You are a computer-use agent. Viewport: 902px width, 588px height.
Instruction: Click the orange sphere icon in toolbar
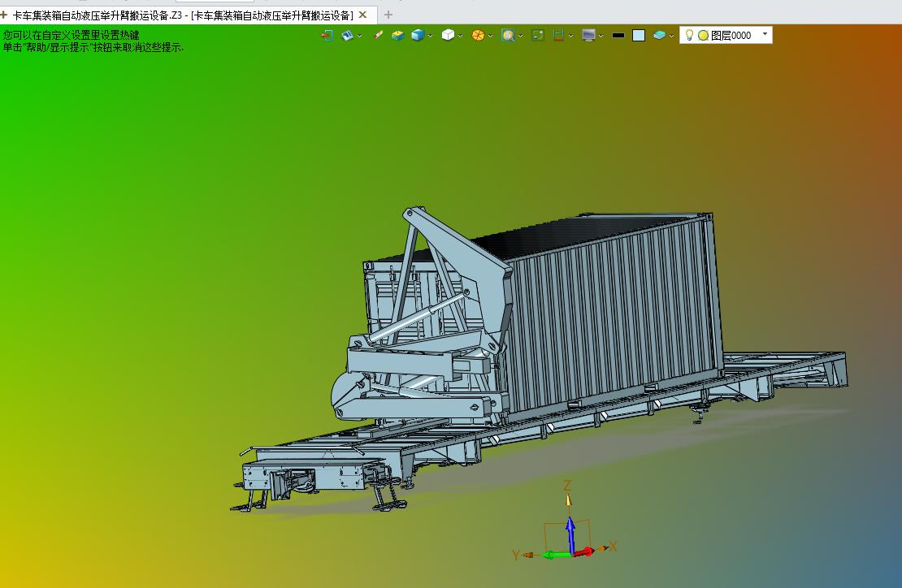point(478,36)
